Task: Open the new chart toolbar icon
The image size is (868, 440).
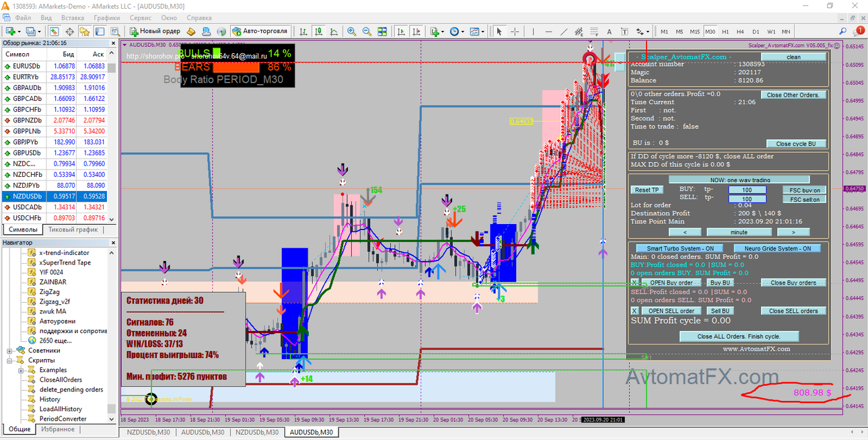Action: (x=11, y=31)
